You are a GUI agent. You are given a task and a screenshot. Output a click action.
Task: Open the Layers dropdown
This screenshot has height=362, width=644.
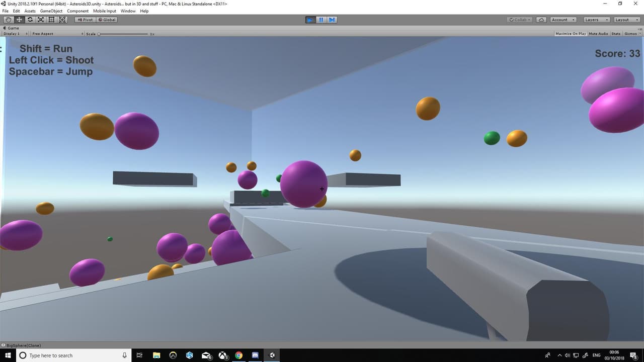(596, 20)
